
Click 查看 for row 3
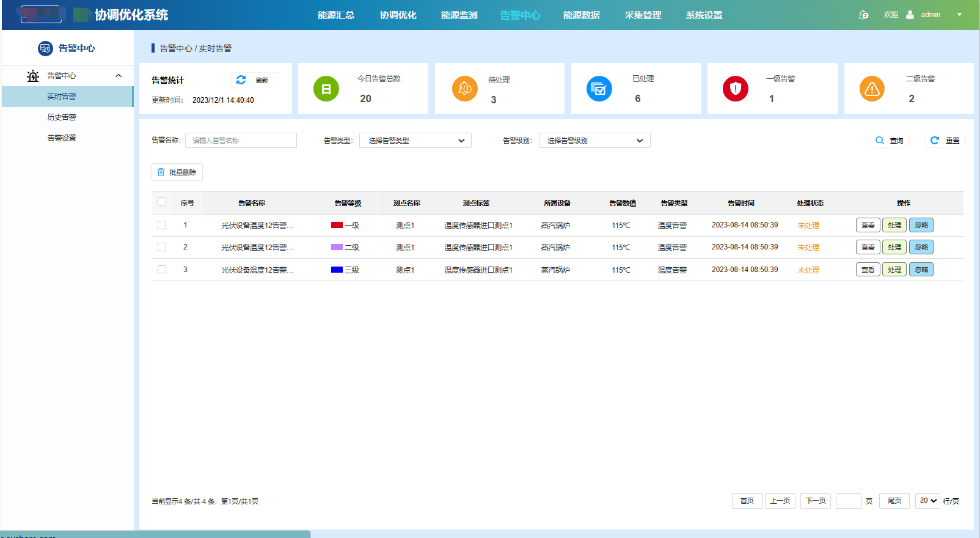point(868,270)
